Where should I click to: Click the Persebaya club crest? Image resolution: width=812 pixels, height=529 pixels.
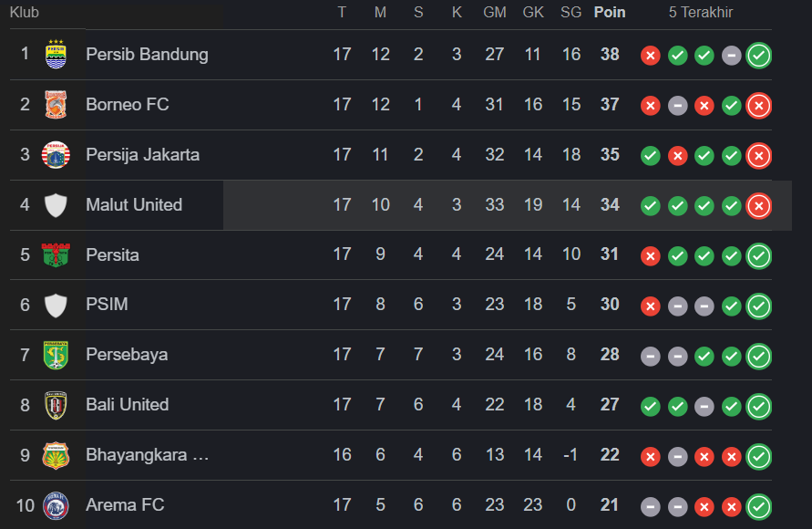[55, 355]
